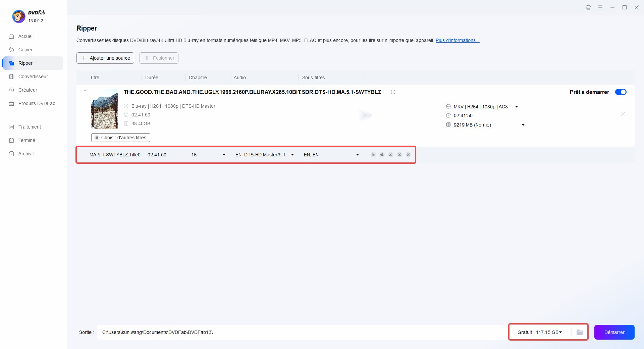Viewport: 644px width, 349px height.
Task: Select the THE.GOOD.THE.BAD.AND.THE.UGLY movie title text
Action: click(x=252, y=92)
